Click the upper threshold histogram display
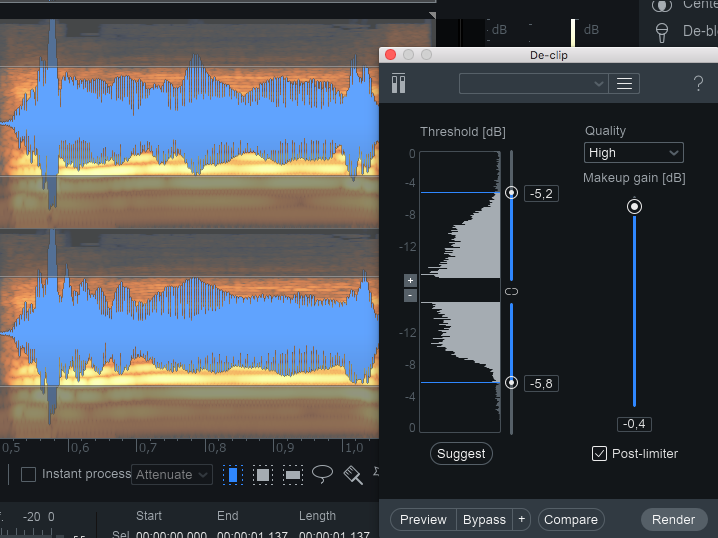The width and height of the screenshot is (718, 538). [x=460, y=214]
